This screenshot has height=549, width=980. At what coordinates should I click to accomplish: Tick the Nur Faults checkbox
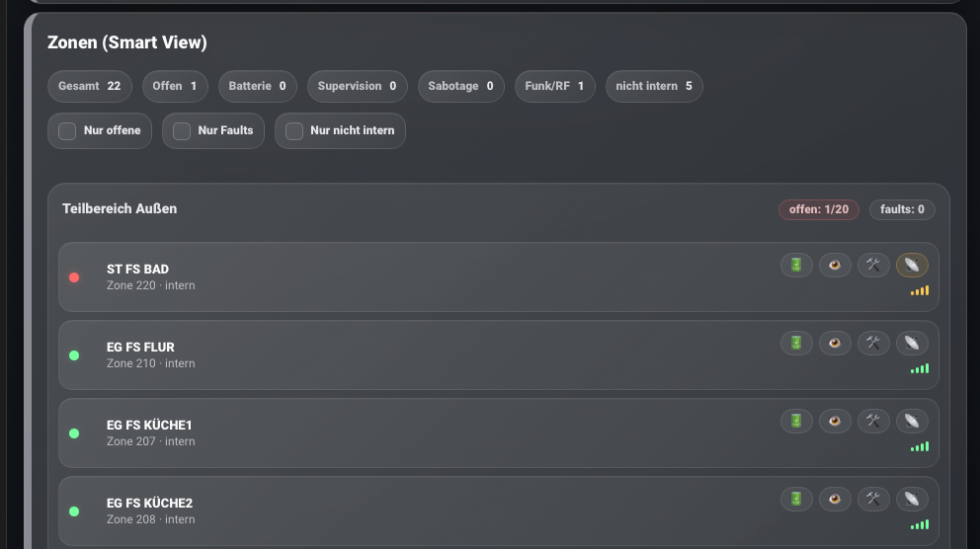pyautogui.click(x=182, y=130)
